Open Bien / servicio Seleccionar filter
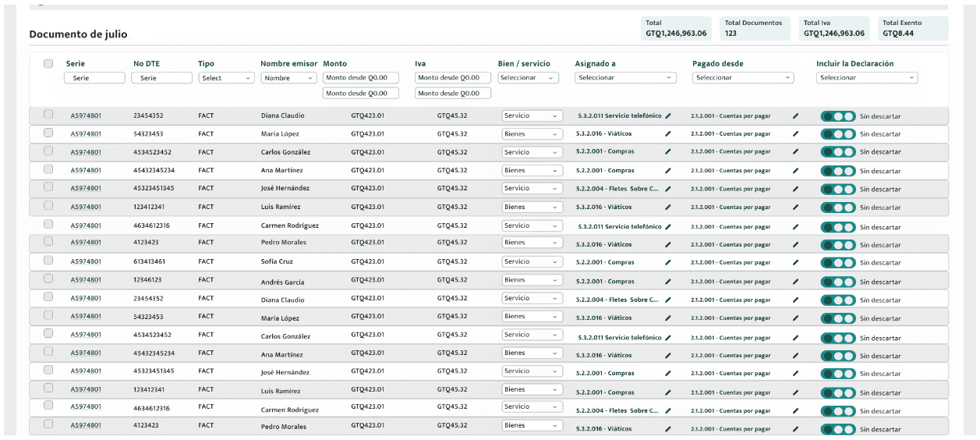This screenshot has height=440, width=980. (x=528, y=78)
